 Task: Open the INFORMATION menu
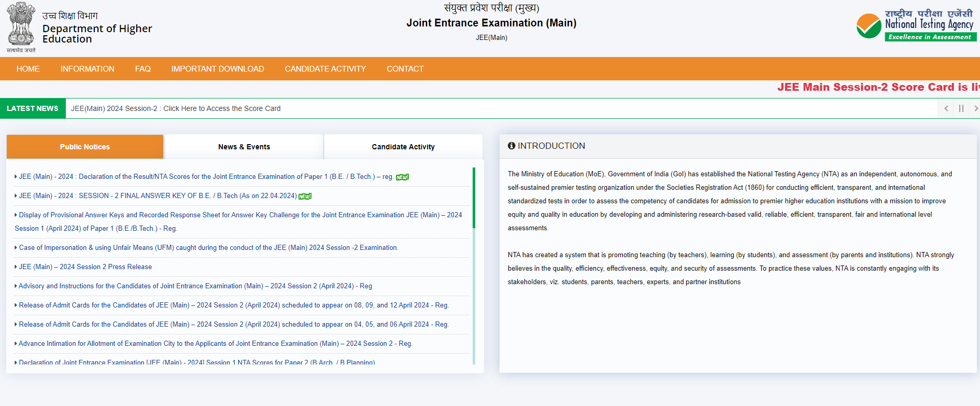pos(88,69)
